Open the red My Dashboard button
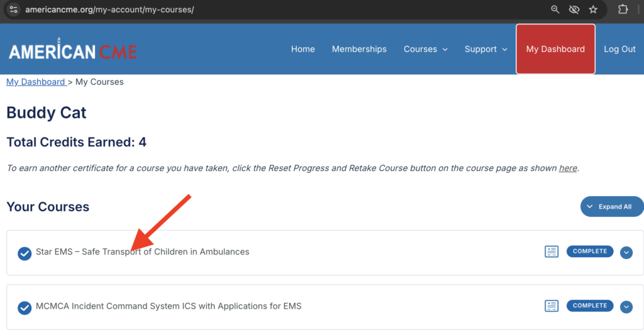The width and height of the screenshot is (644, 335). click(x=555, y=49)
